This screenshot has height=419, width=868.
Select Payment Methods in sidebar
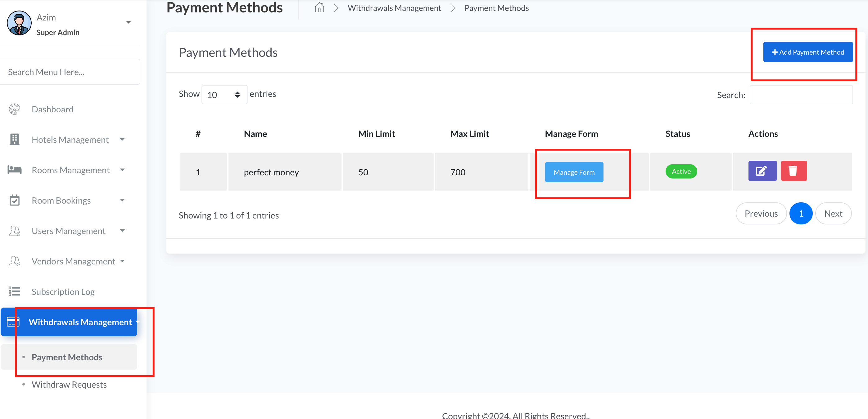tap(67, 357)
